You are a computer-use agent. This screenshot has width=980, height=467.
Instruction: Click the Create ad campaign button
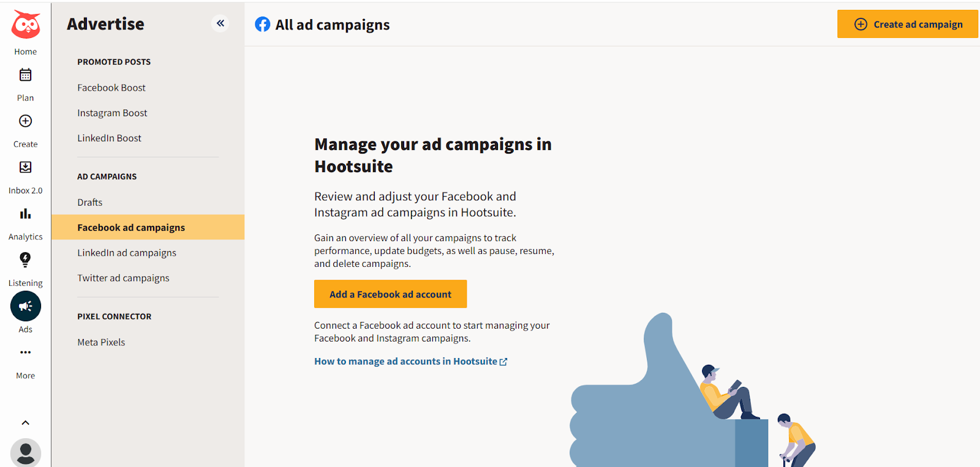click(x=907, y=24)
